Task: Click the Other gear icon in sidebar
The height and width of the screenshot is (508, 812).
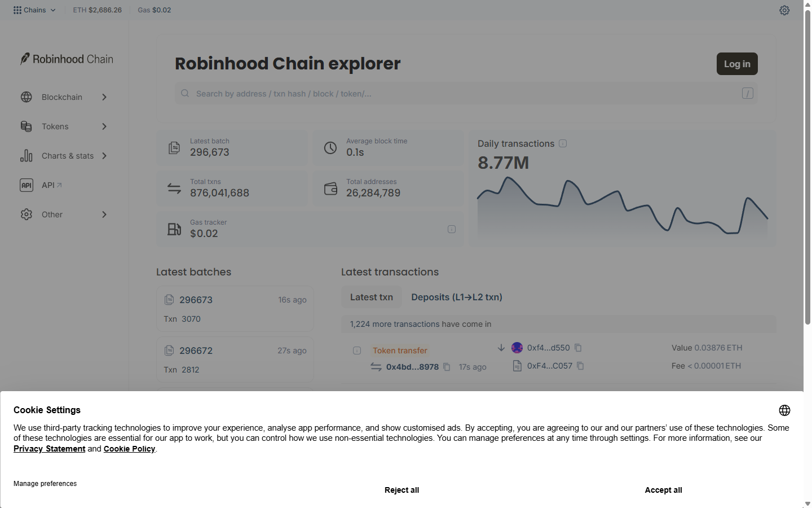Action: click(27, 214)
